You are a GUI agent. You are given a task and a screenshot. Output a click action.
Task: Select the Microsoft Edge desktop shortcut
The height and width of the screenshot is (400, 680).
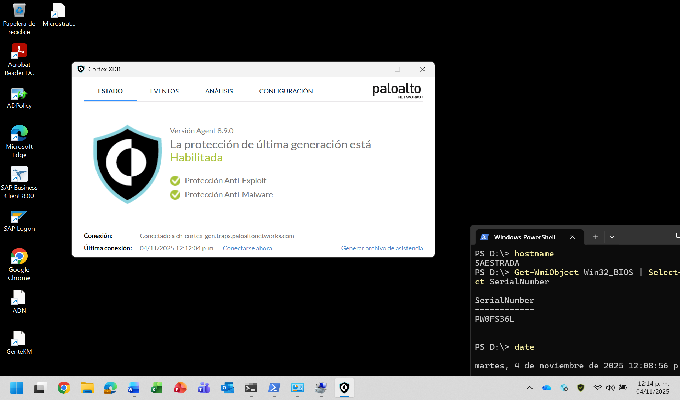pyautogui.click(x=19, y=141)
